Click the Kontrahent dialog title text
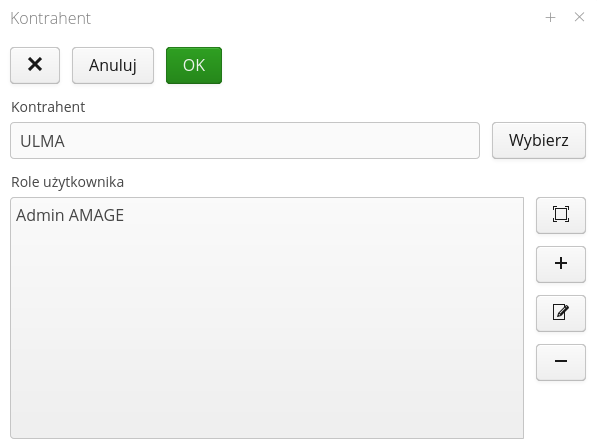This screenshot has height=443, width=597. (50, 18)
